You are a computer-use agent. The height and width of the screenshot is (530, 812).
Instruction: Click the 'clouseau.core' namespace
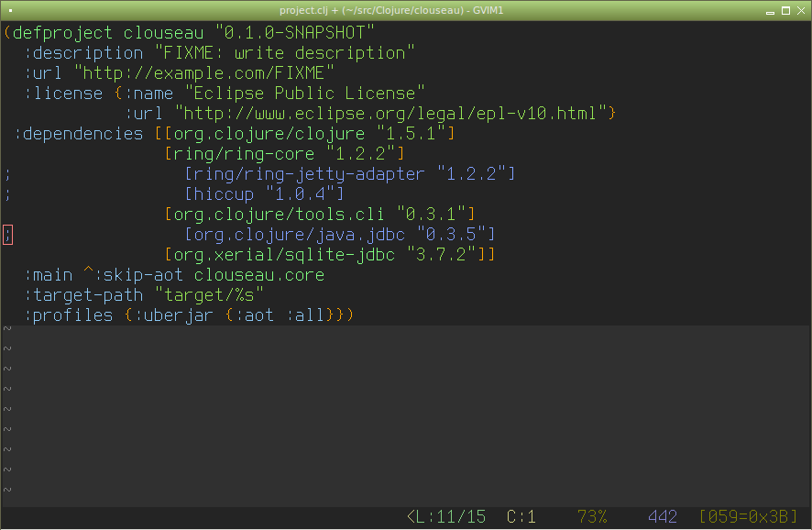pos(259,276)
